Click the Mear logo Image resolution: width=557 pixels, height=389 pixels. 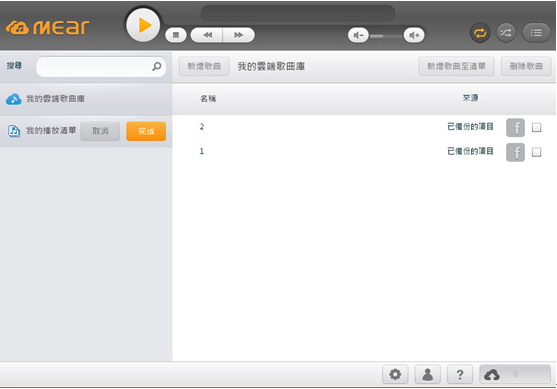(47, 28)
